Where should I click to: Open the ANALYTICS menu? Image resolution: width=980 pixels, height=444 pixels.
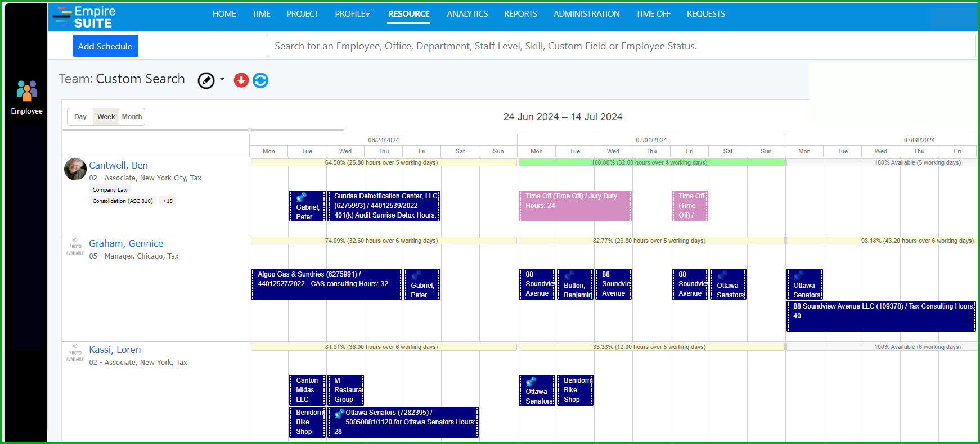point(467,14)
